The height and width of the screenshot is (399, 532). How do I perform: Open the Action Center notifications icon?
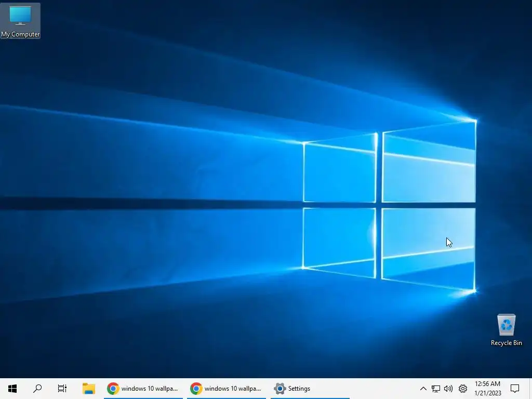click(x=515, y=389)
